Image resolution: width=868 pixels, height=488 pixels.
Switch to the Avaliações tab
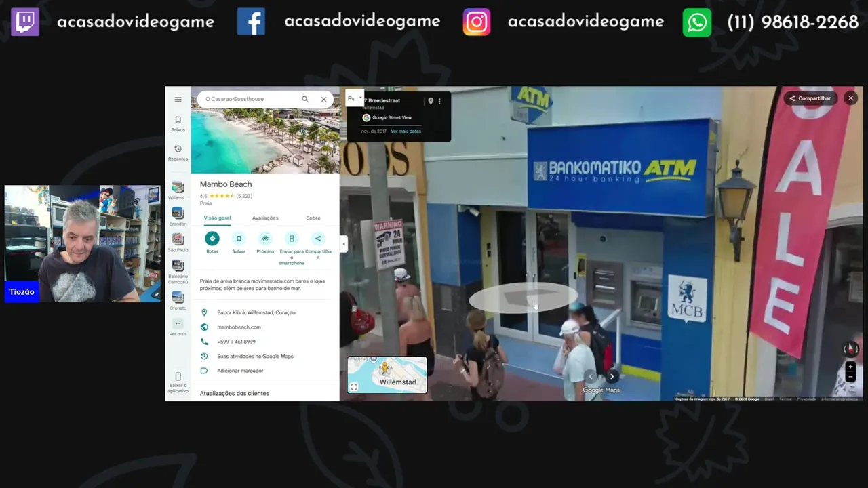[x=265, y=218]
